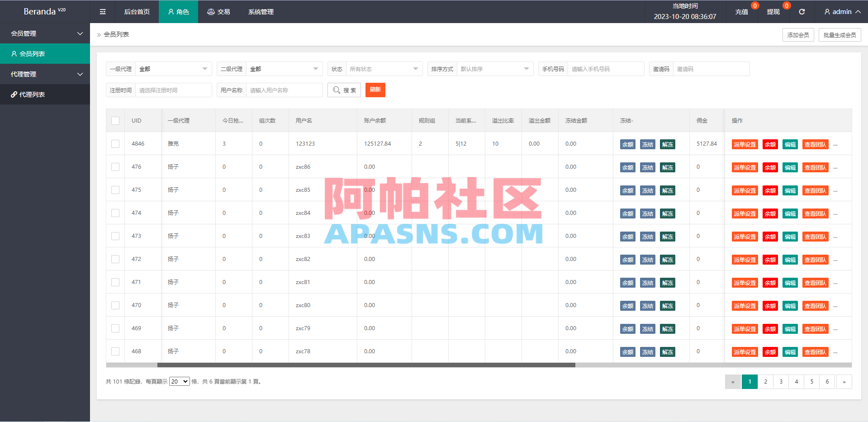The width and height of the screenshot is (868, 422).
Task: Click the person icon on 角色 tab
Action: coord(171,11)
